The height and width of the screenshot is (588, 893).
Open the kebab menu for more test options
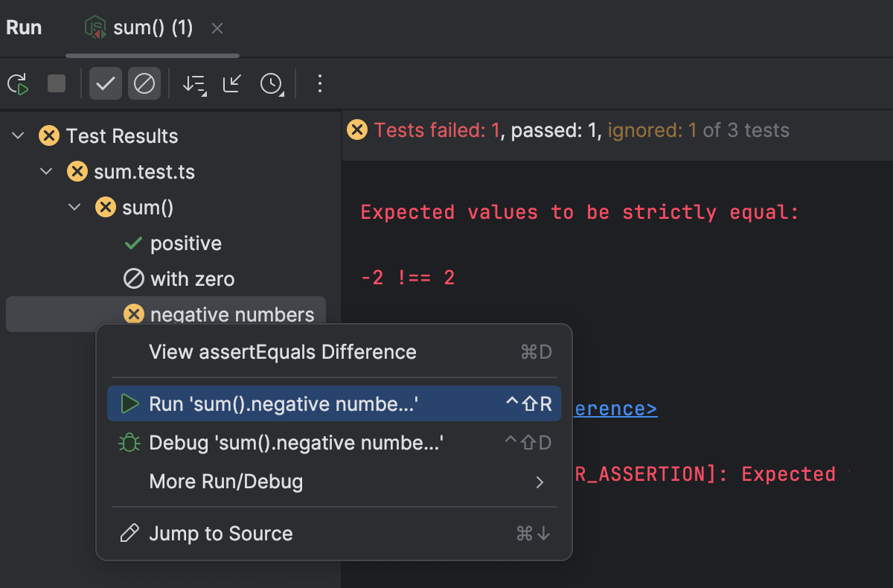pos(319,83)
